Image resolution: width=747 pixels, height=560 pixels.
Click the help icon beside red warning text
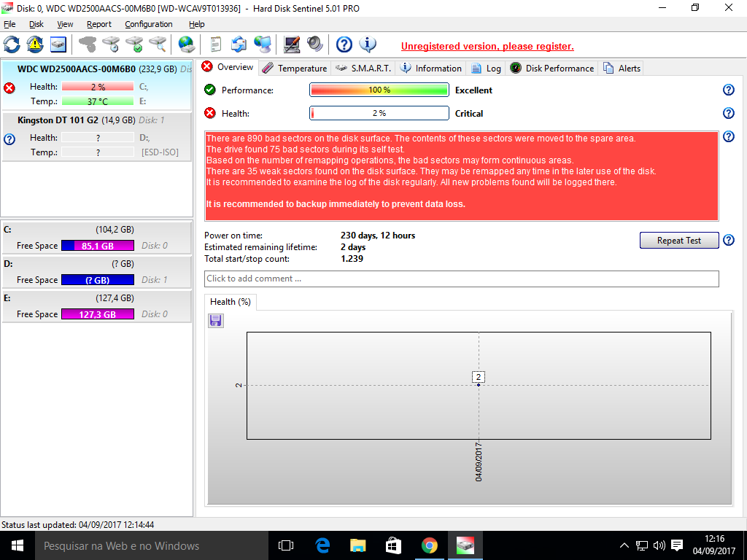[729, 136]
